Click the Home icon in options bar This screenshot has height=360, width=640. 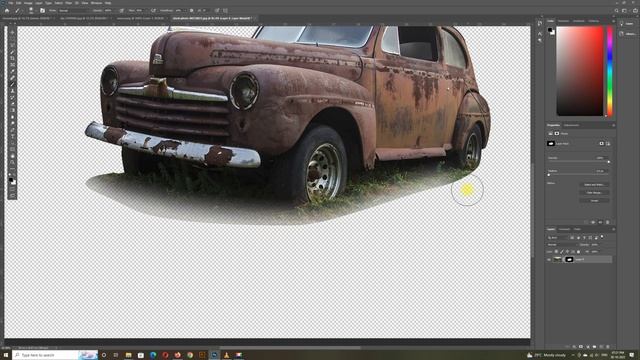click(x=7, y=11)
